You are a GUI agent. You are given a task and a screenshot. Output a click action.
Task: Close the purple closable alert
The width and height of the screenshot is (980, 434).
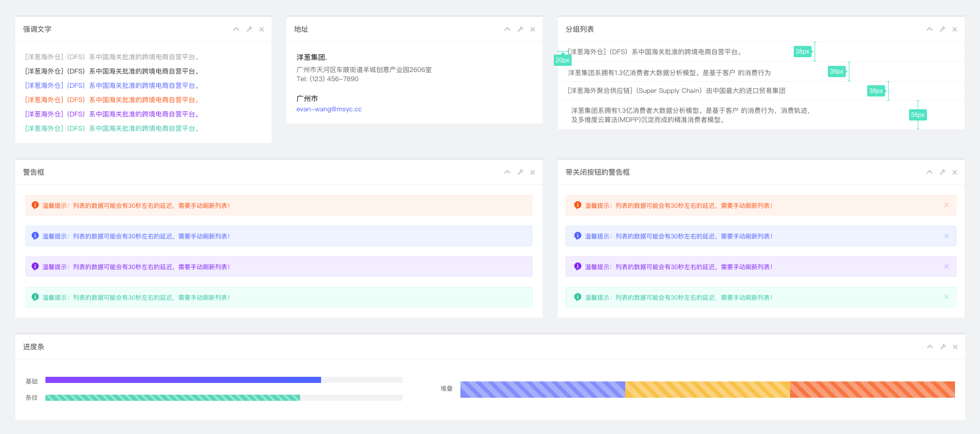[x=946, y=267]
